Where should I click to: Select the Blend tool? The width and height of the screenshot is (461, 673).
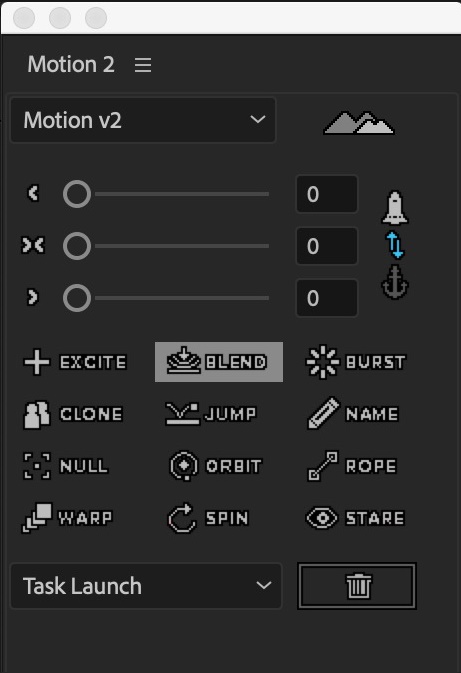click(x=218, y=362)
